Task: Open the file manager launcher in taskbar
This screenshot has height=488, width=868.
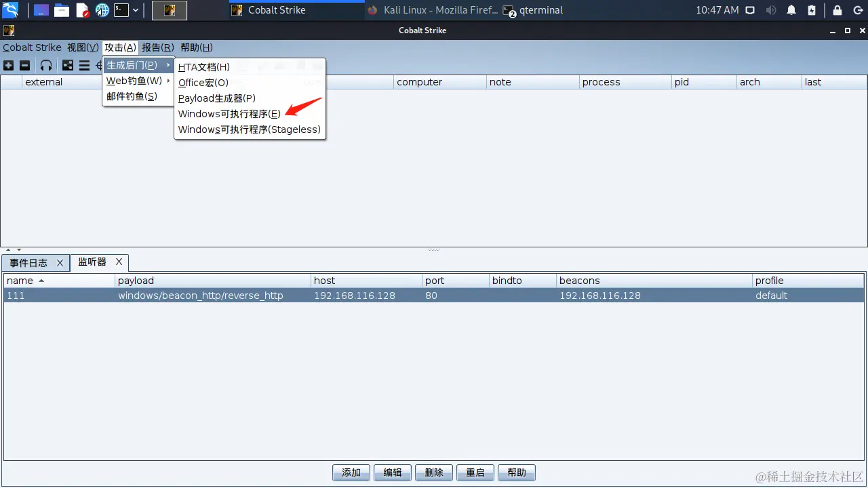Action: [x=62, y=10]
